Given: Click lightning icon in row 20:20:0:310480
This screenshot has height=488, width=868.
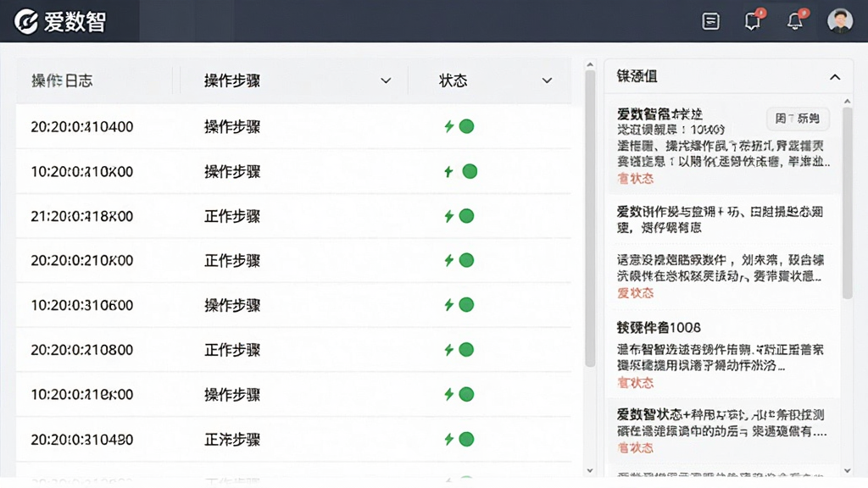Looking at the screenshot, I should click(x=449, y=440).
